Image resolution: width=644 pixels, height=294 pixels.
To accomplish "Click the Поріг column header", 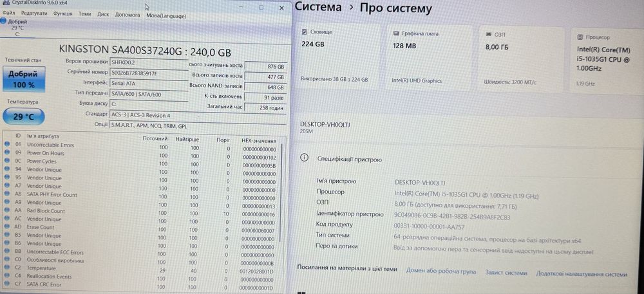I will click(x=223, y=140).
